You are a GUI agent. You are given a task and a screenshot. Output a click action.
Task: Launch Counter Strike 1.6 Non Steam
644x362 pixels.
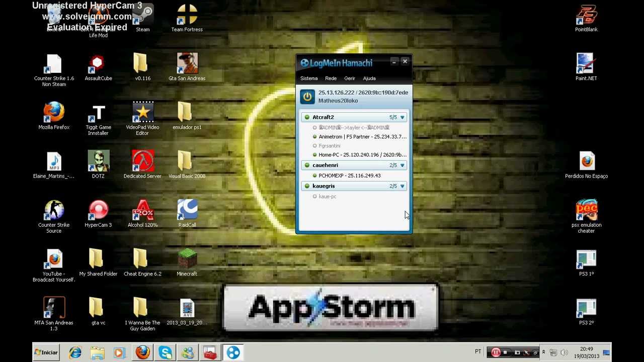[x=54, y=70]
